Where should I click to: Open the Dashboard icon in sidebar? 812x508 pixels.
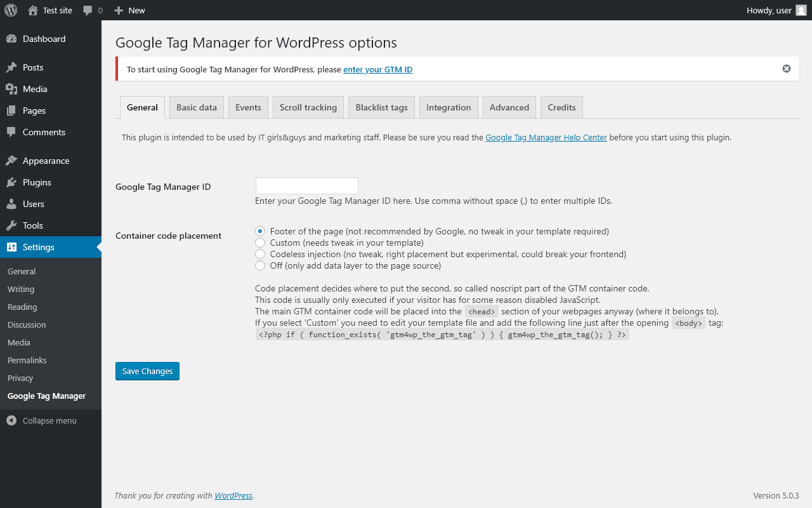click(11, 39)
